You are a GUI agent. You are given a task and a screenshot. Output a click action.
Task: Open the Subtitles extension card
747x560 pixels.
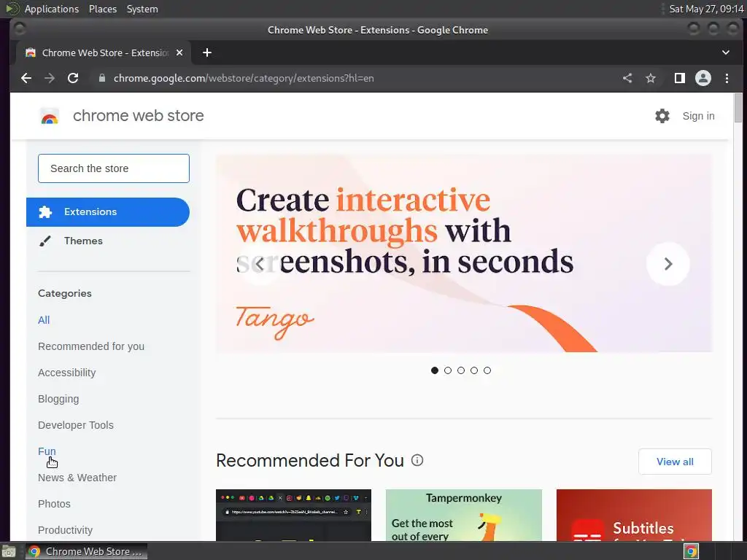click(x=634, y=516)
